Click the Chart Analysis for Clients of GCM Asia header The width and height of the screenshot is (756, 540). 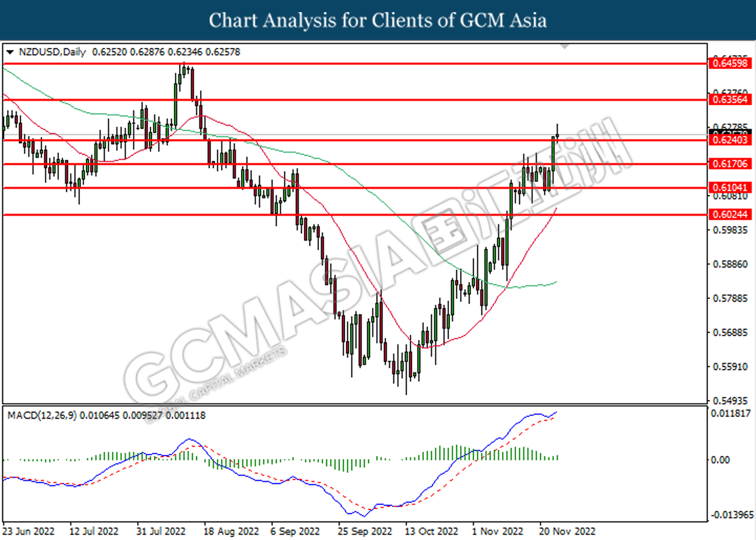coord(378,21)
